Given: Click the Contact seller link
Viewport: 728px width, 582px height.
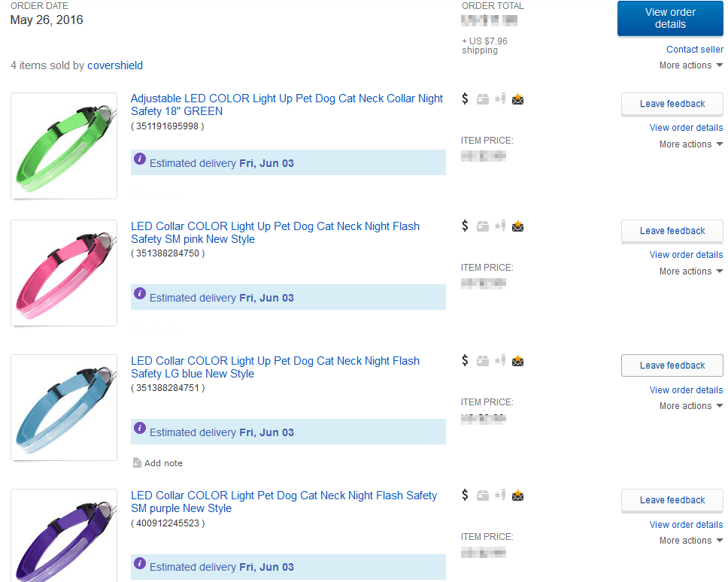Looking at the screenshot, I should pyautogui.click(x=695, y=49).
